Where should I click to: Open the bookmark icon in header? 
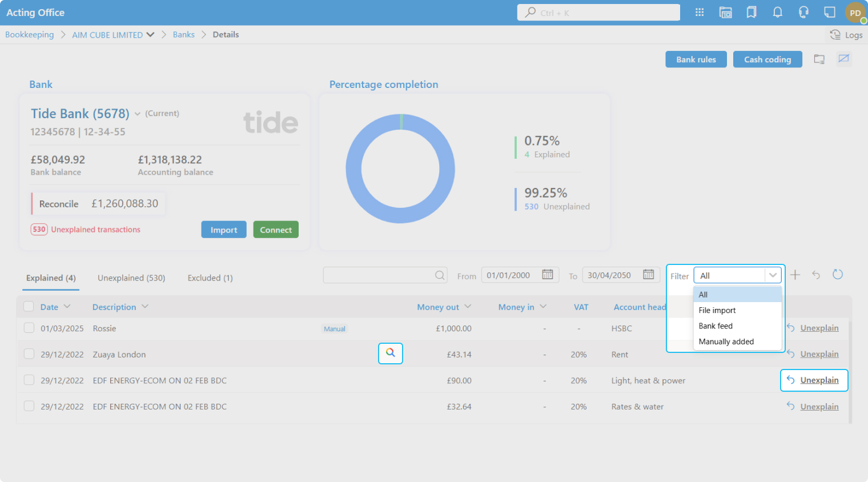point(752,13)
